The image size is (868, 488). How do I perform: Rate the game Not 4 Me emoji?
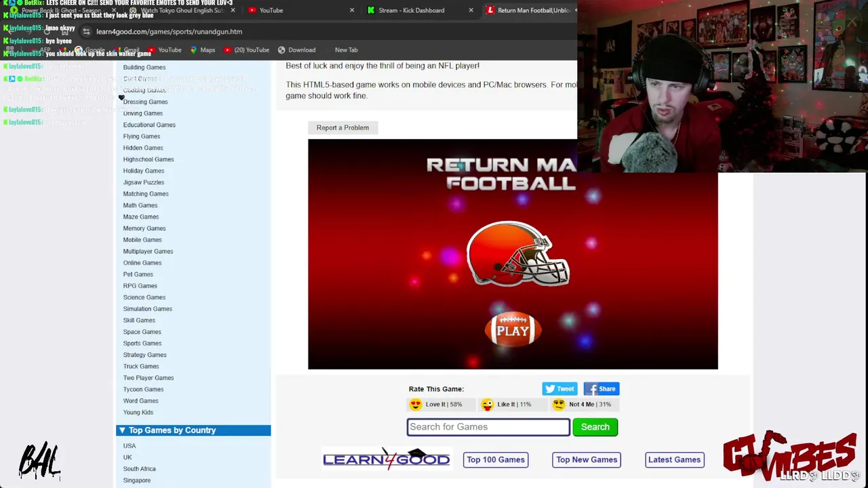[x=559, y=405]
